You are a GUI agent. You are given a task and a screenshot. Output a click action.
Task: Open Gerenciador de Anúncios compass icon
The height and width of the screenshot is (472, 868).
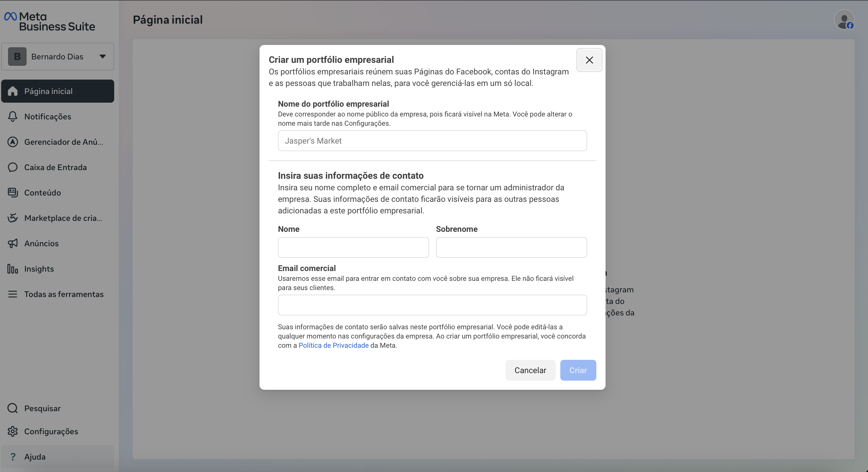[12, 142]
